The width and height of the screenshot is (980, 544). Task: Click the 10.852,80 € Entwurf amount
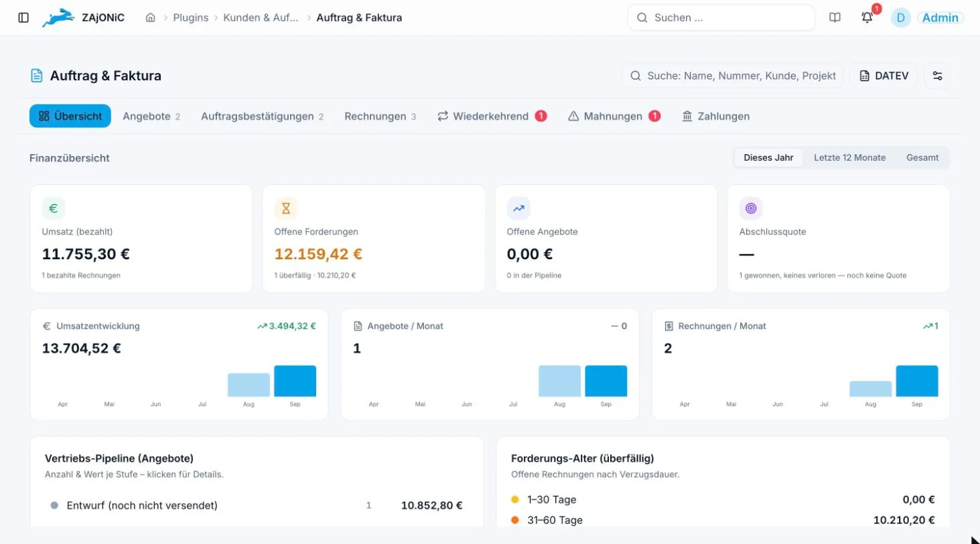click(x=432, y=506)
